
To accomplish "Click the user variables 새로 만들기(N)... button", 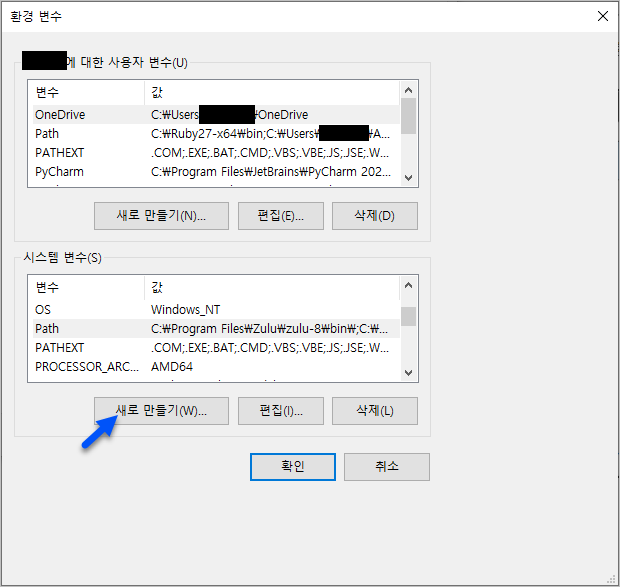I will point(161,216).
